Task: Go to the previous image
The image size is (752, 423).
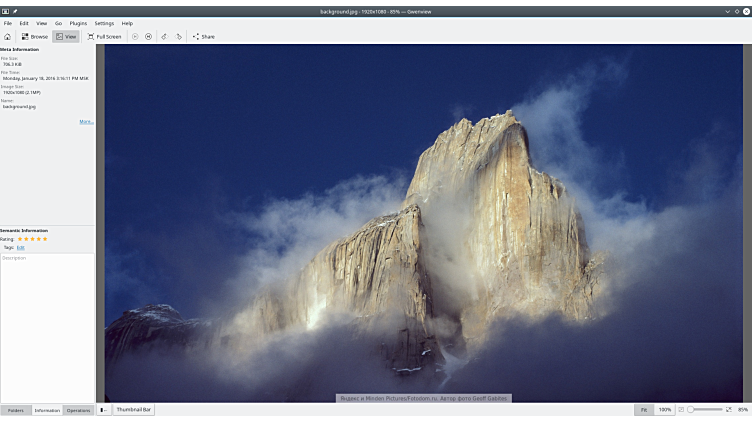Action: click(x=135, y=36)
